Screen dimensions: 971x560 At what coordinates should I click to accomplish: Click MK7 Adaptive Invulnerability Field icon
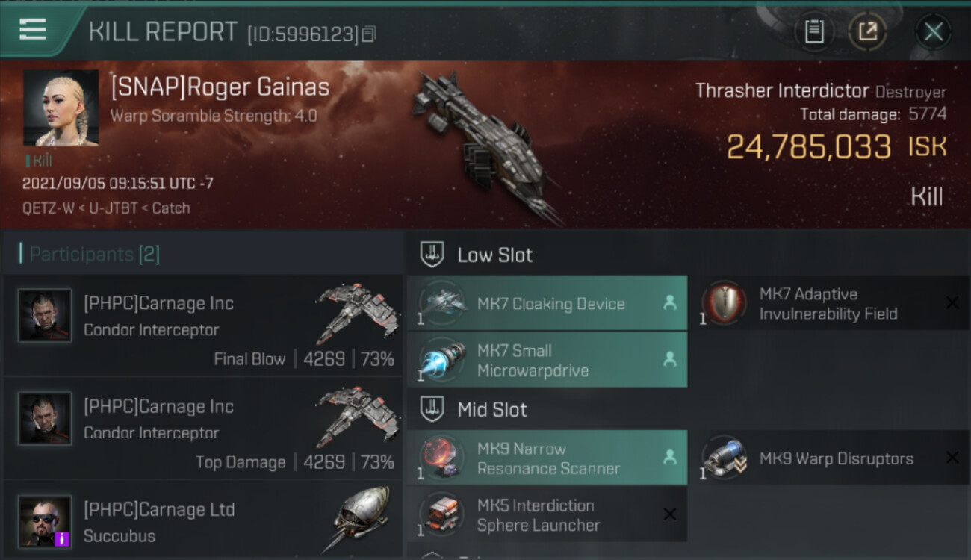(724, 303)
